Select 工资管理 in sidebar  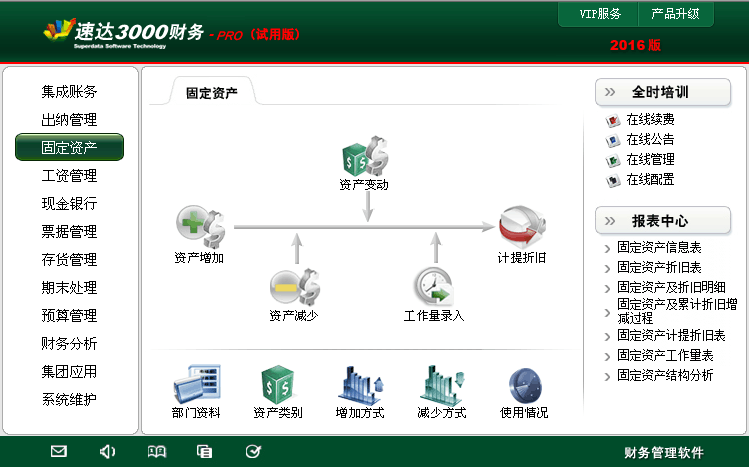click(x=69, y=175)
